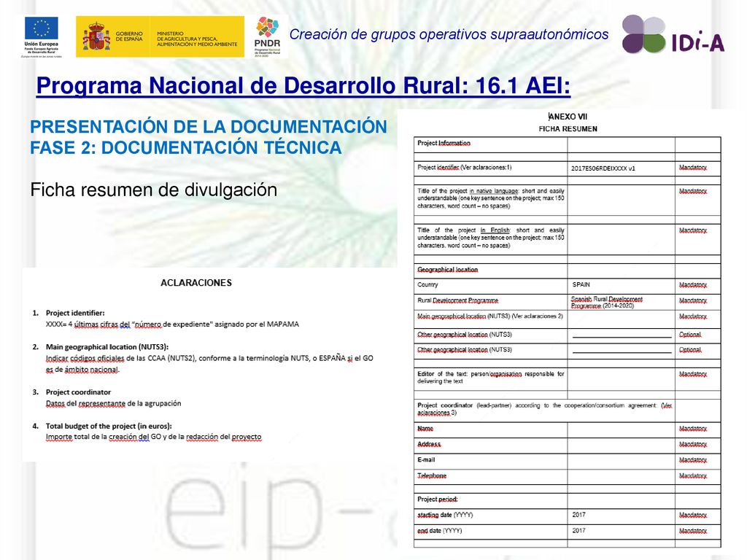Click the first 'Other geographical location (NUTS3)' row

click(567, 335)
